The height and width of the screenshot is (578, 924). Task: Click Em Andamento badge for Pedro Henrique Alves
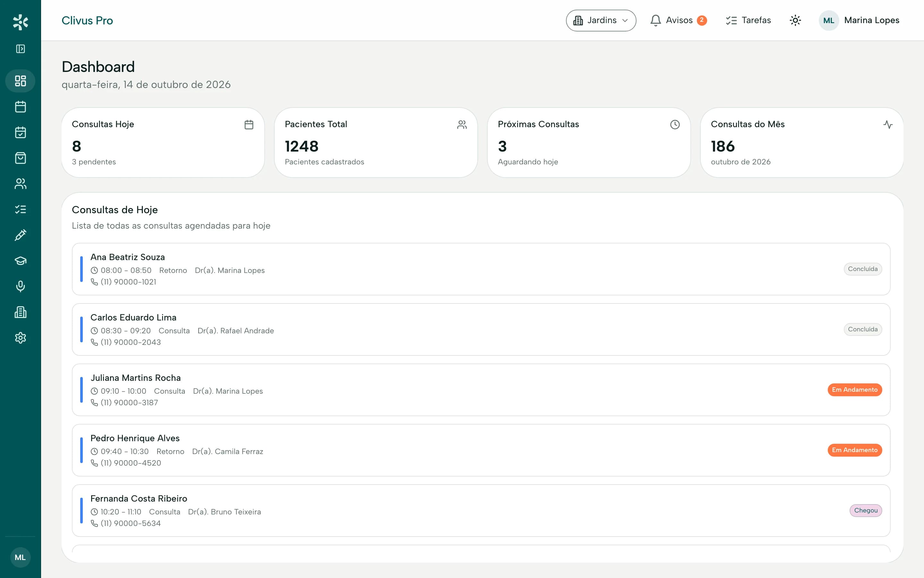[x=854, y=450]
